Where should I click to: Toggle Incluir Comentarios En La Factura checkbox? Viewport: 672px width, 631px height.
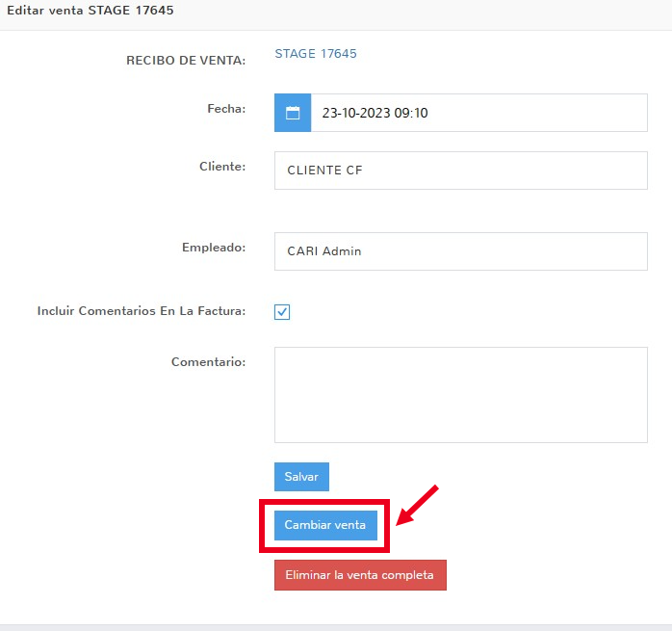coord(282,312)
